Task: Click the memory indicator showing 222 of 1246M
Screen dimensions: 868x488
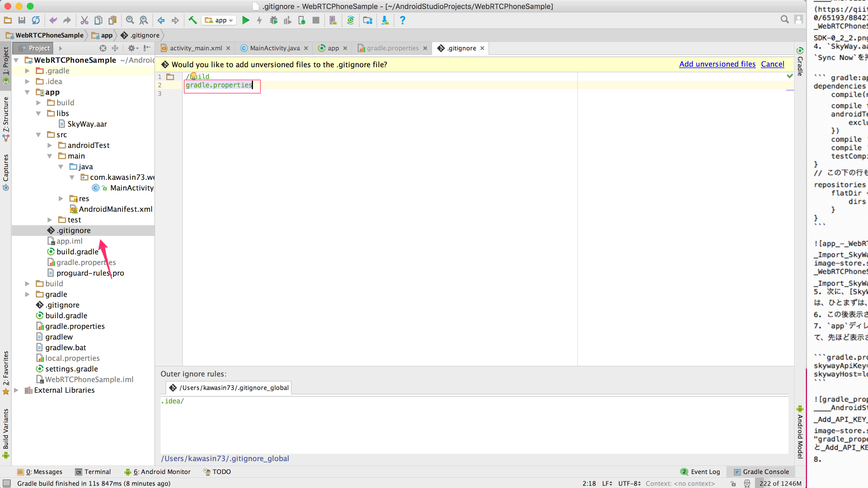Action: point(780,483)
